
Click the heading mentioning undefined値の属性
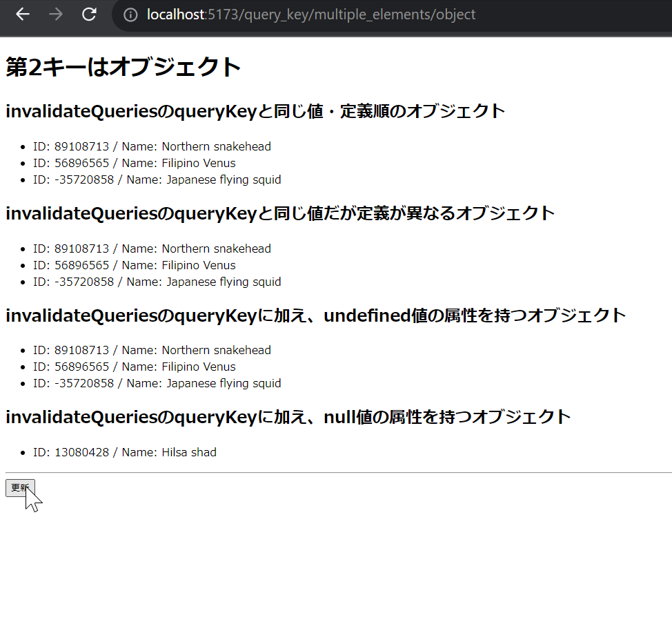tap(315, 315)
